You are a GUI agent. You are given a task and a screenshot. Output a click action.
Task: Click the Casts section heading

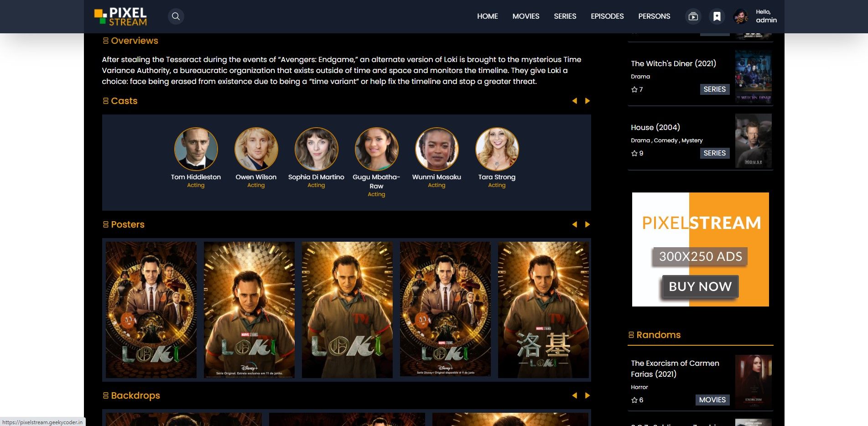click(120, 101)
